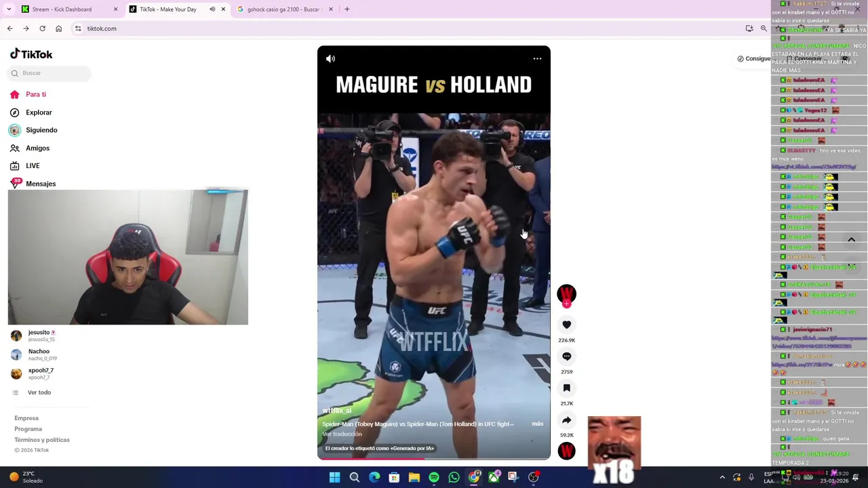The image size is (868, 488).
Task: Open the creator avatar with follow plus
Action: click(566, 295)
